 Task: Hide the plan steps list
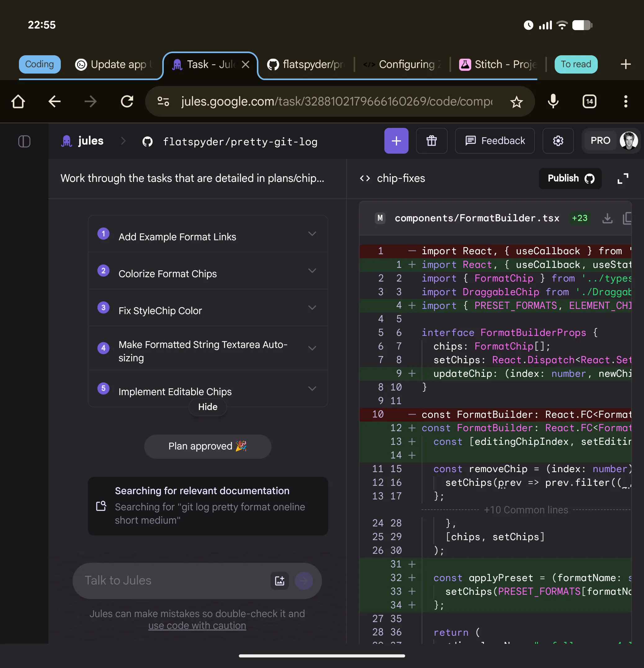coord(208,407)
